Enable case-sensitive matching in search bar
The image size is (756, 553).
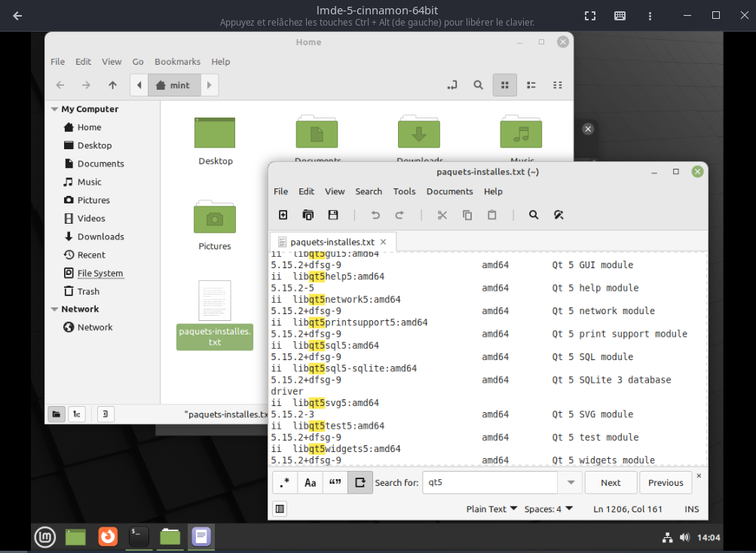point(310,483)
